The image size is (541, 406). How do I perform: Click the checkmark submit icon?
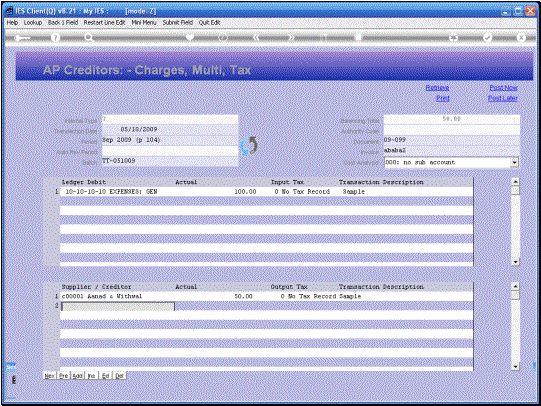point(487,37)
